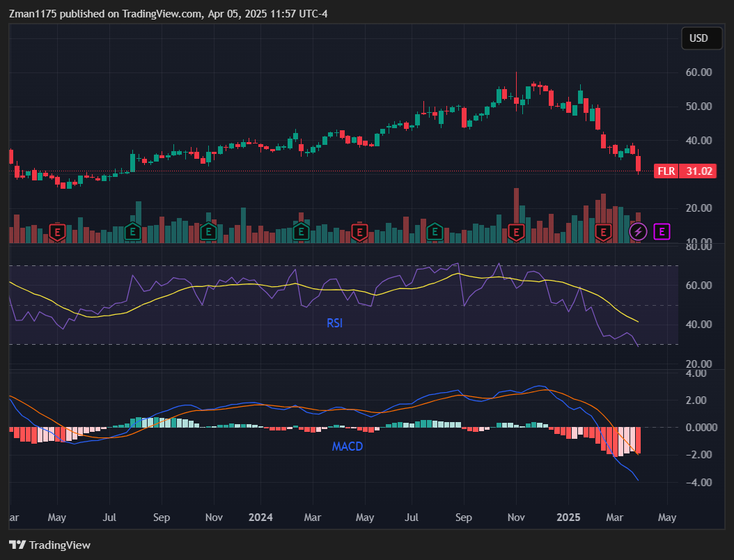This screenshot has width=734, height=560.
Task: Click the green E earnings badge near Jul 2024
Action: [434, 231]
